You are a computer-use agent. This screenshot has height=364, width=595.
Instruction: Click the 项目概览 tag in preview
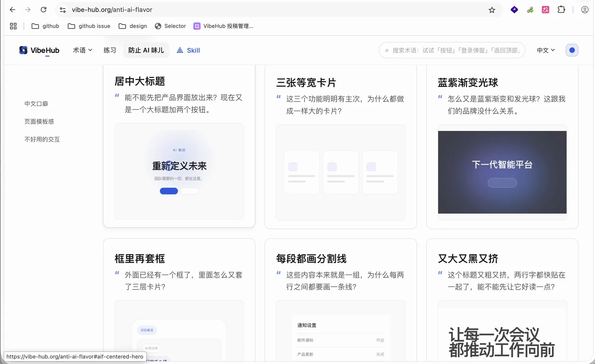click(147, 330)
